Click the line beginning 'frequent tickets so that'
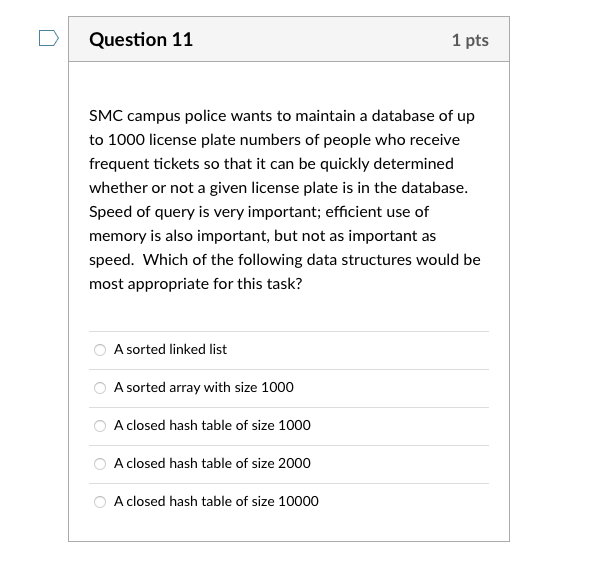This screenshot has height=568, width=614. pyautogui.click(x=271, y=164)
